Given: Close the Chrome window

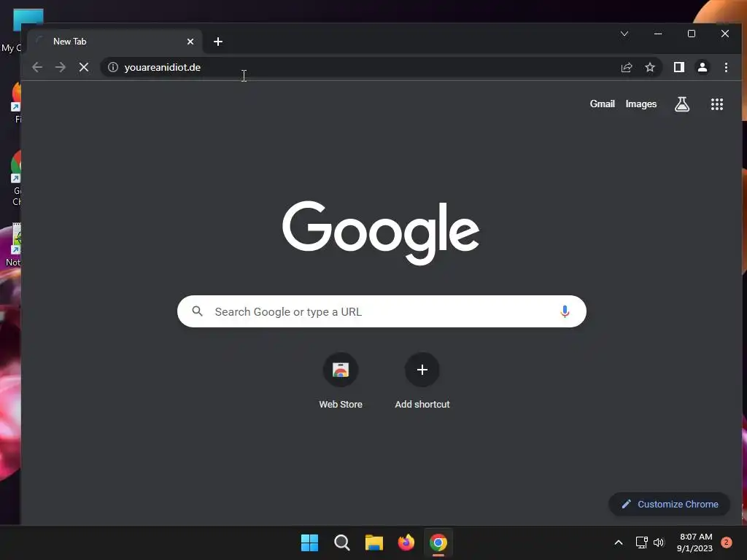Looking at the screenshot, I should [x=724, y=34].
